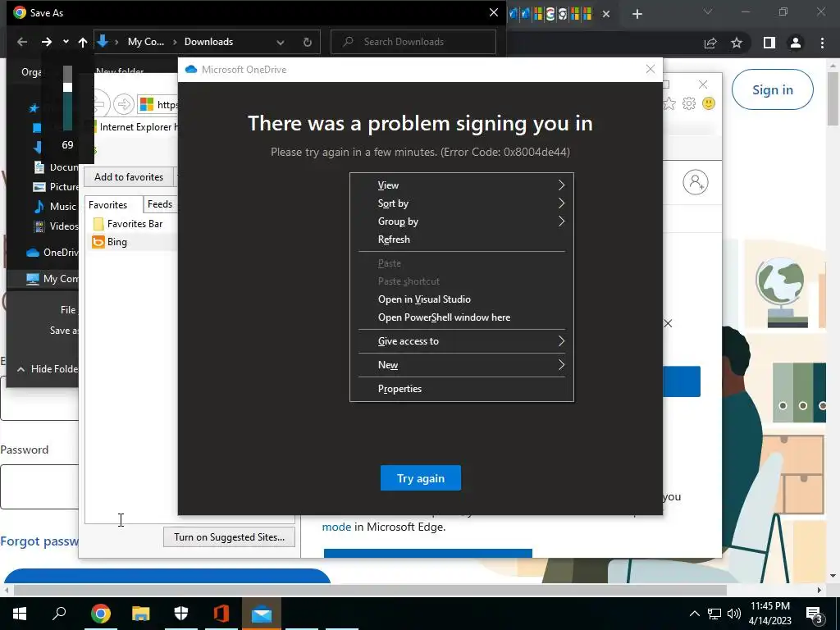Select Open PowerShell window here

pos(462,317)
